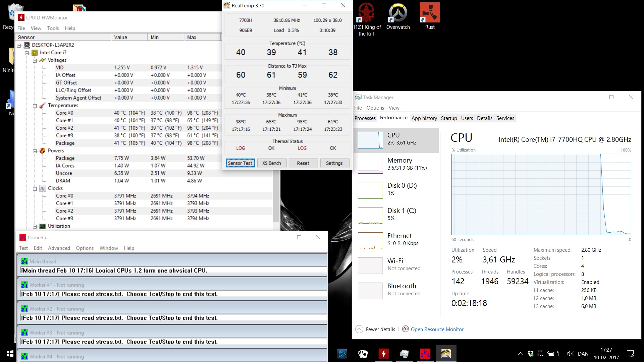Collapse the Powers section in HWMonitor
The height and width of the screenshot is (362, 644).
[x=35, y=151]
